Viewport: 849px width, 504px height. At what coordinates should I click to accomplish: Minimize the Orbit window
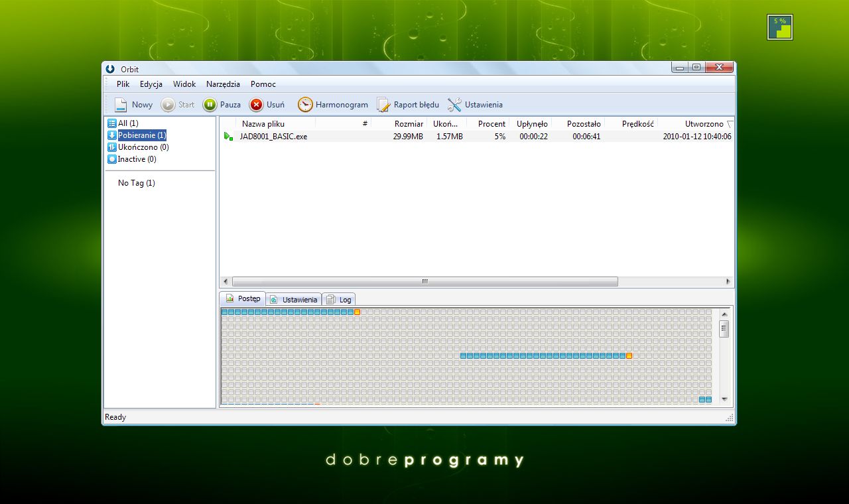click(680, 67)
